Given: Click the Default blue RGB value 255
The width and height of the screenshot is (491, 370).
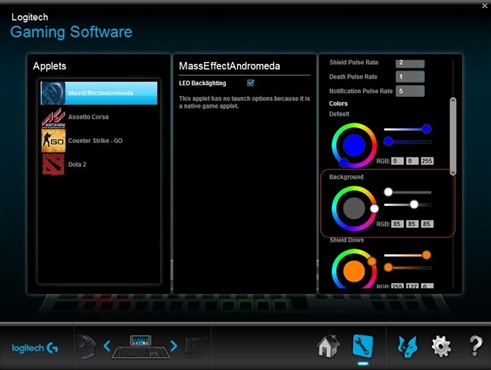Looking at the screenshot, I should (427, 161).
